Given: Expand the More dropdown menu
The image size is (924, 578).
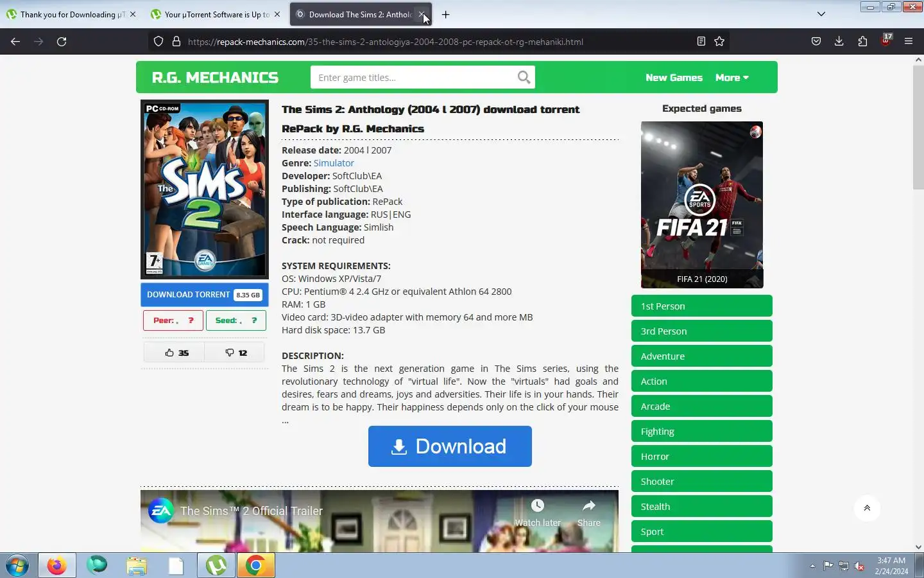Looking at the screenshot, I should point(732,78).
